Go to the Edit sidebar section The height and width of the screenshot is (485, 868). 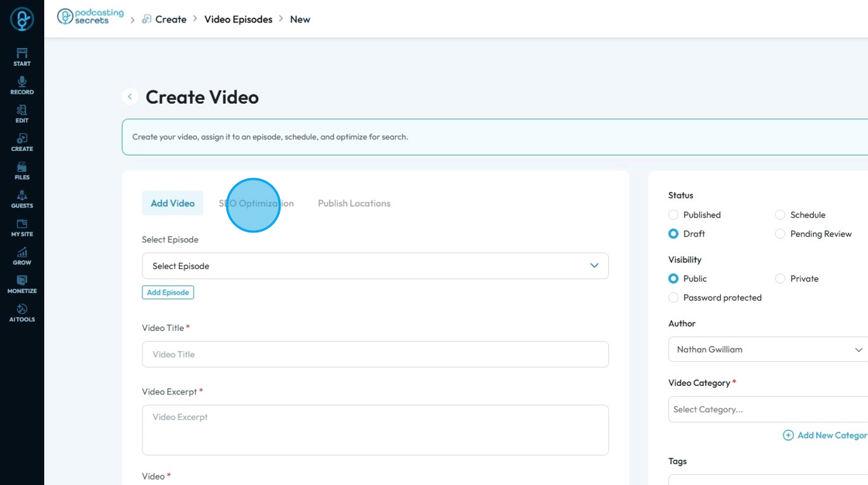[22, 114]
